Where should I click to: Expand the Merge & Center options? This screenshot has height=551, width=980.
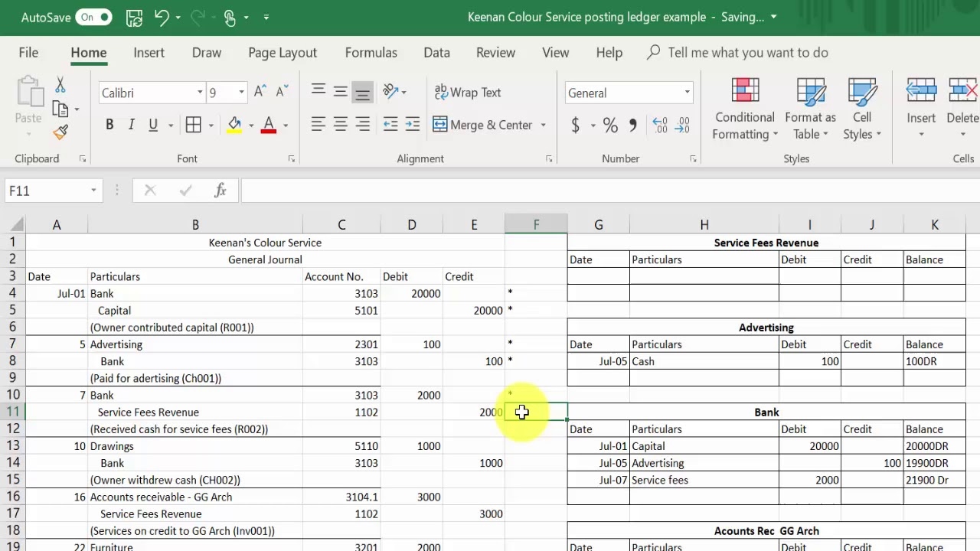tap(544, 125)
